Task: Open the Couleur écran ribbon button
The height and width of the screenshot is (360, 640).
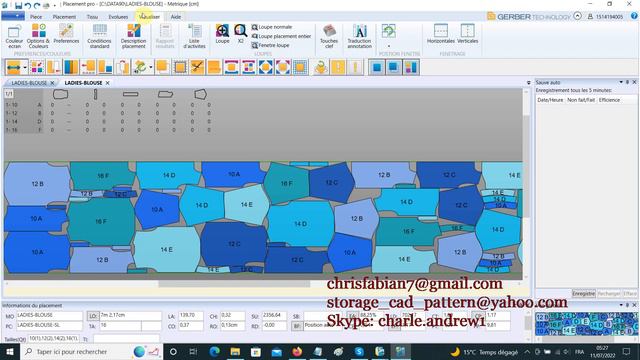Action: tap(14, 36)
